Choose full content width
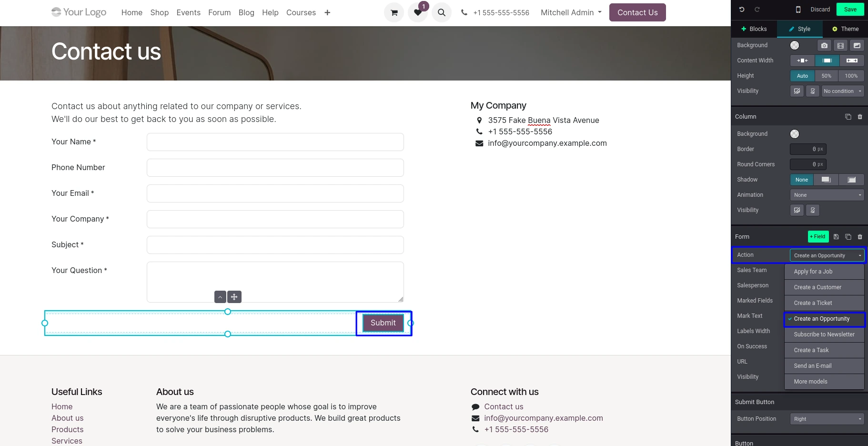 [852, 61]
